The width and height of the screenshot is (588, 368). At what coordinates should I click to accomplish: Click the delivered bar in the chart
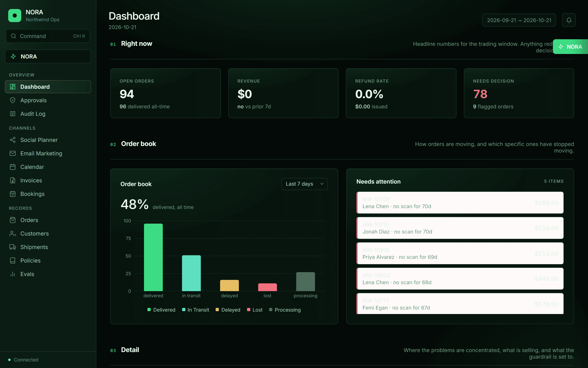pos(153,257)
